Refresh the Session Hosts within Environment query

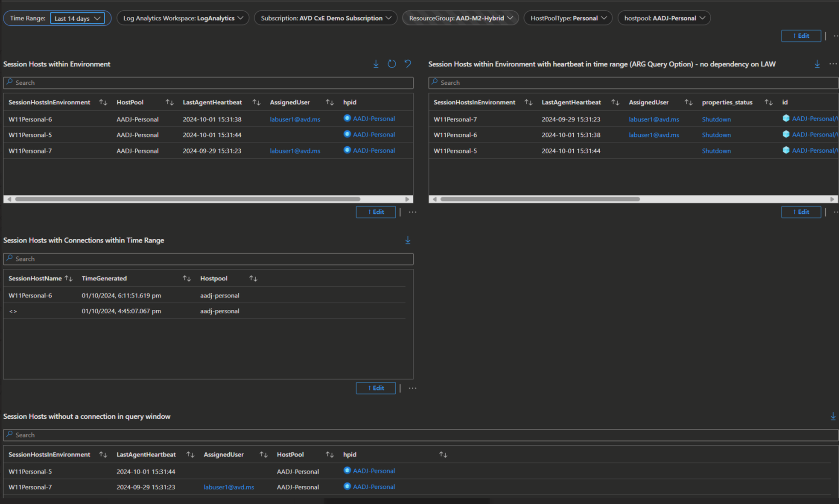(x=392, y=64)
